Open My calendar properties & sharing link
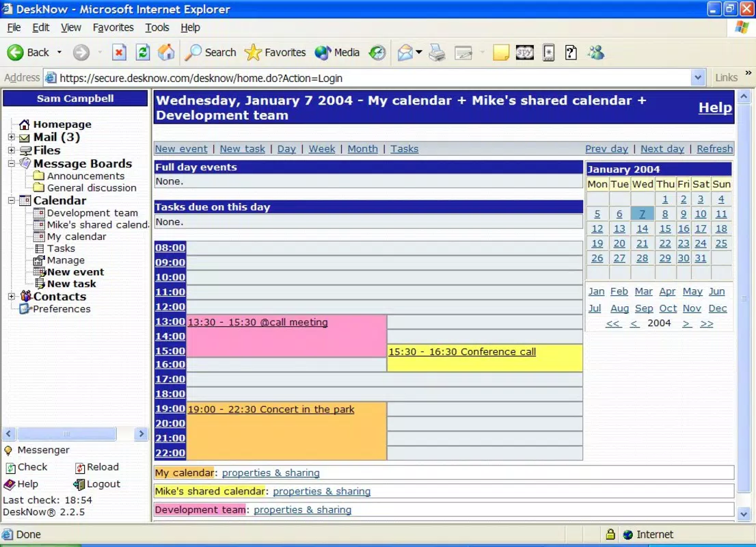 pos(271,472)
